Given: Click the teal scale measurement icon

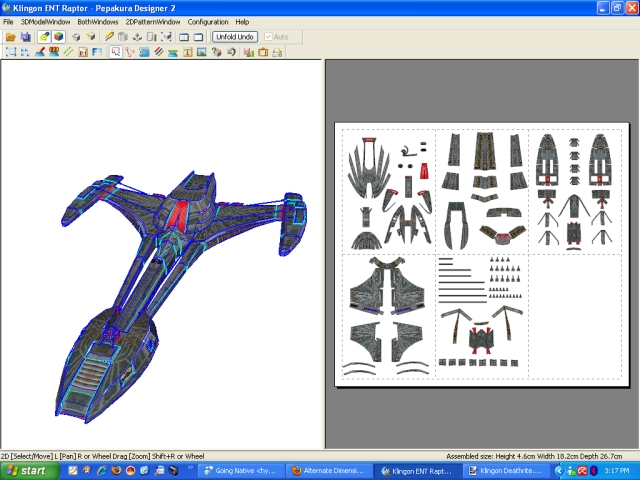Looking at the screenshot, I should [x=173, y=52].
